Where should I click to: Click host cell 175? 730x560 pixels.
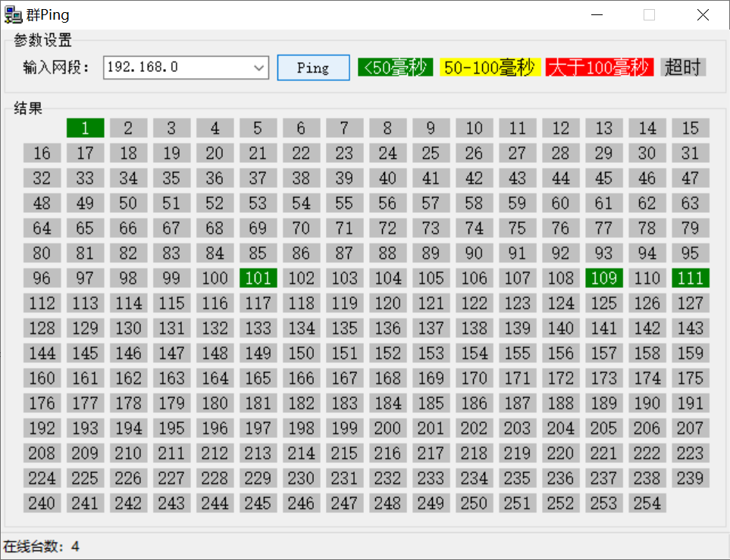click(691, 378)
